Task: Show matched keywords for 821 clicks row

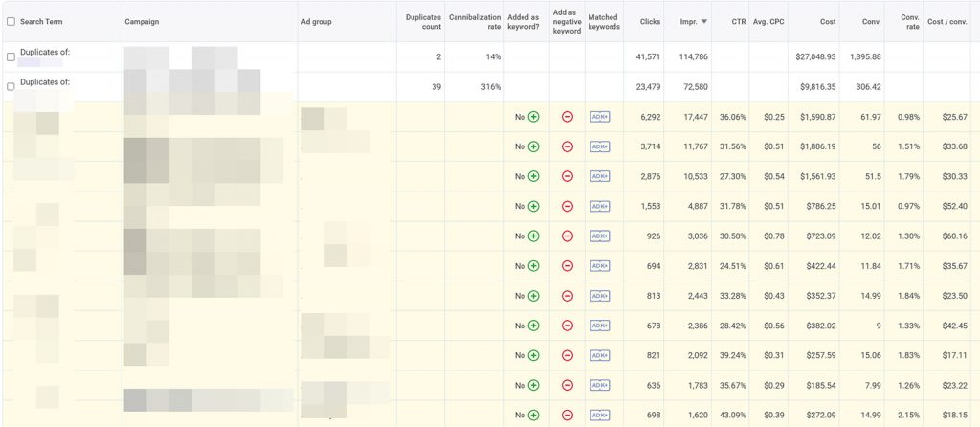Action: pyautogui.click(x=600, y=355)
